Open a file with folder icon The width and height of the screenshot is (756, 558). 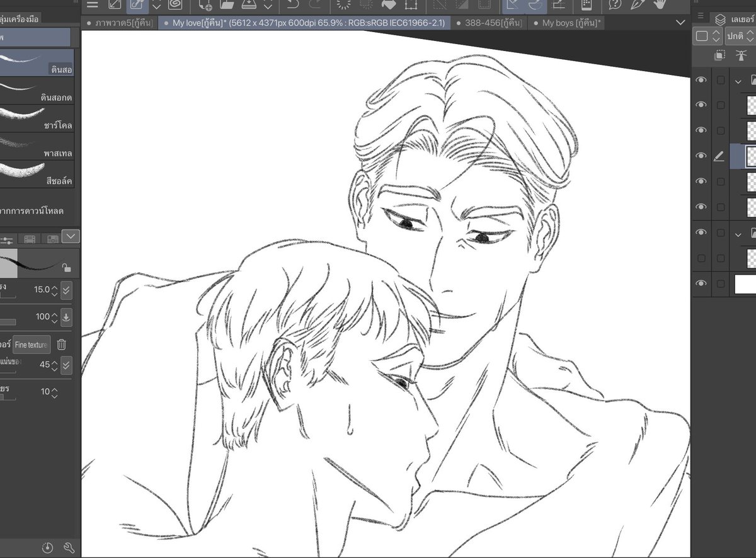click(x=226, y=4)
